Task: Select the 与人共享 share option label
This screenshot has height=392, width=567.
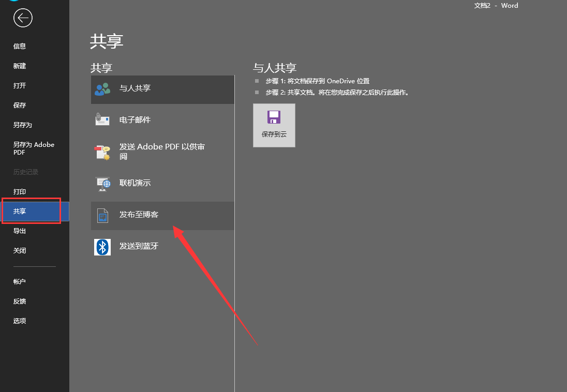Action: tap(135, 88)
